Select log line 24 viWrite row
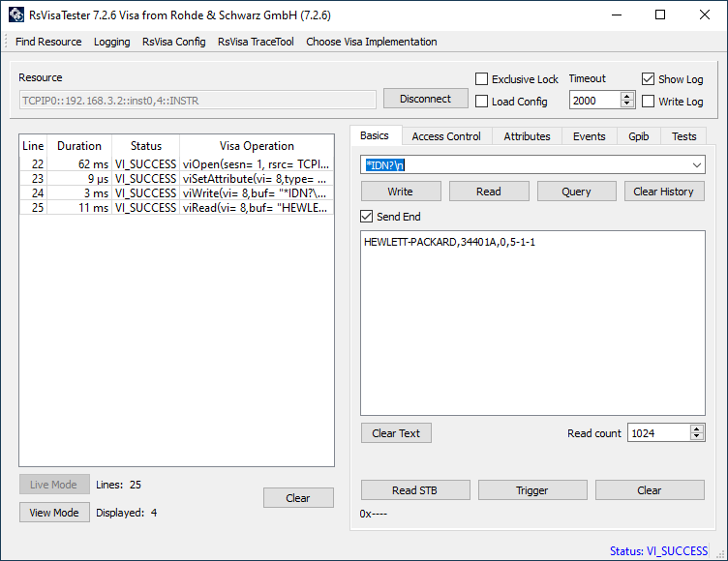The width and height of the screenshot is (728, 561). pos(176,193)
